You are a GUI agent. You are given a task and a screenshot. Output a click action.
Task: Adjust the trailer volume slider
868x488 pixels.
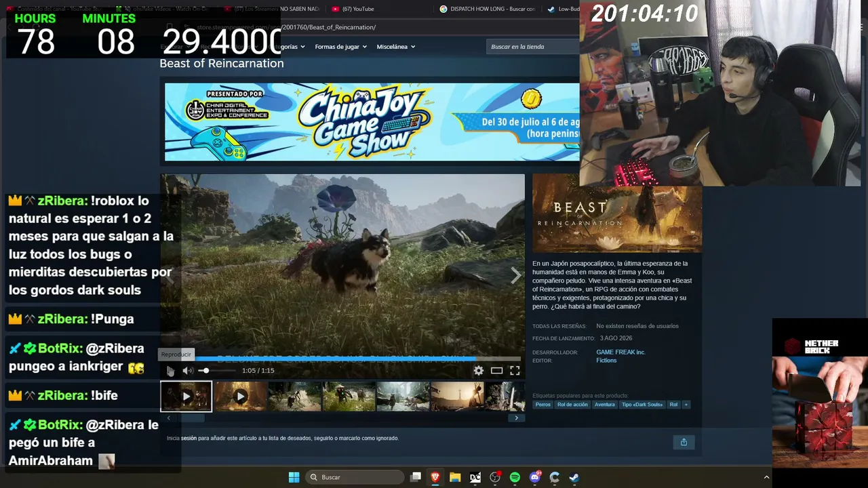point(217,371)
